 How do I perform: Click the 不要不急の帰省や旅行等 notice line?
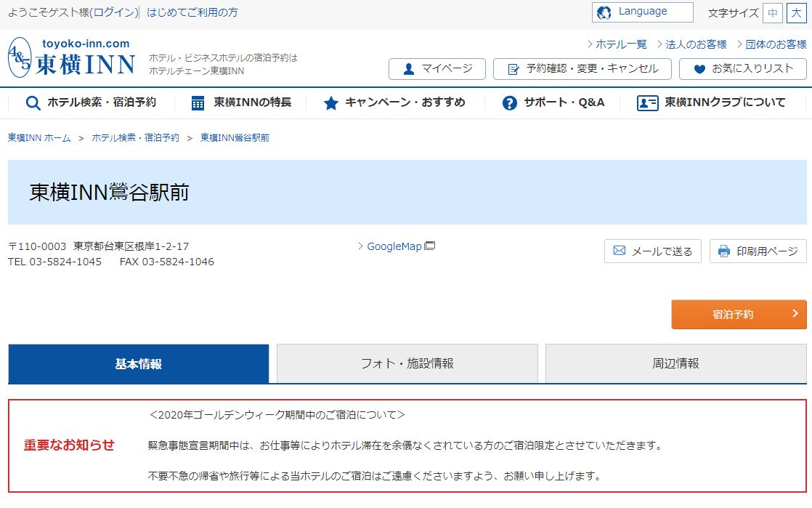(x=375, y=476)
